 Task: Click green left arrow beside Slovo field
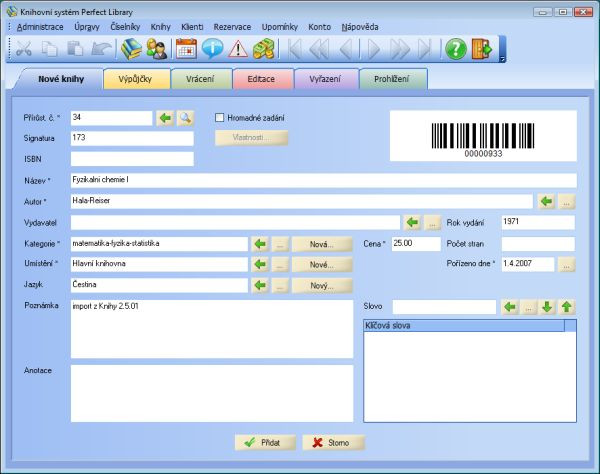510,306
